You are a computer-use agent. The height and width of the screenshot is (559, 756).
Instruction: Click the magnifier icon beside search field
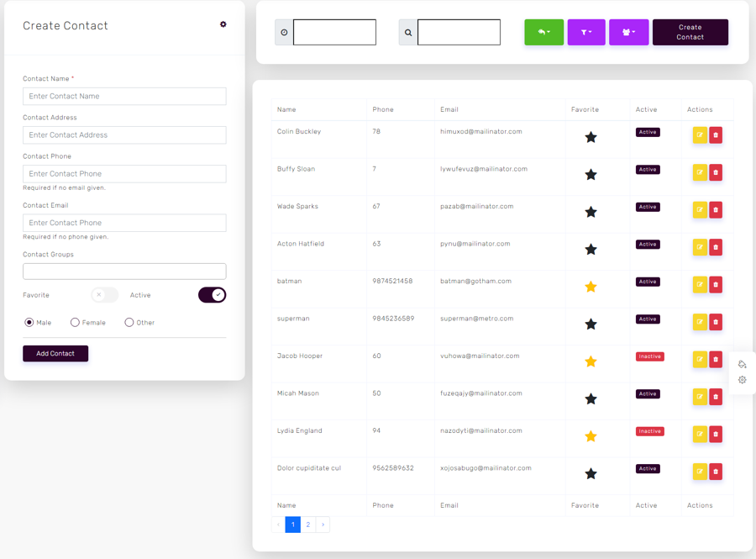click(408, 32)
